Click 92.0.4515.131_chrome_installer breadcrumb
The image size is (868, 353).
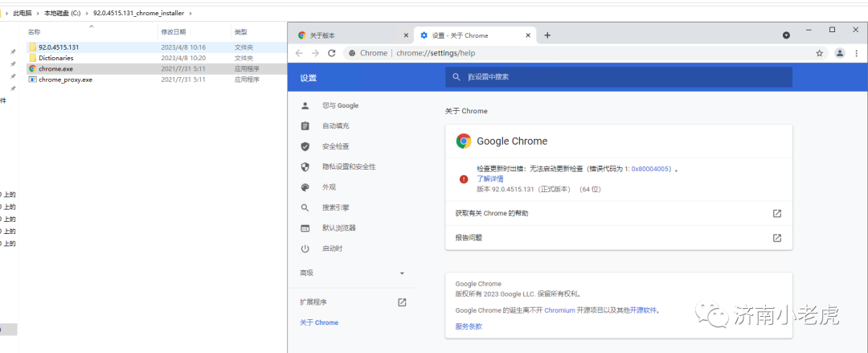138,14
